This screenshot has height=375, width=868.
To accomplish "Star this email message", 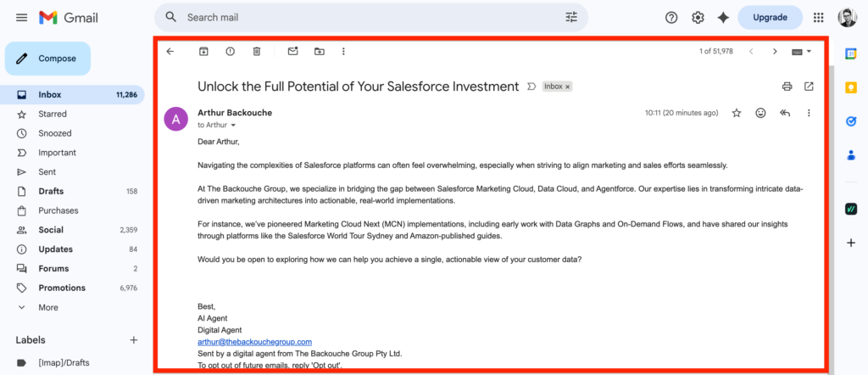I will click(x=737, y=113).
